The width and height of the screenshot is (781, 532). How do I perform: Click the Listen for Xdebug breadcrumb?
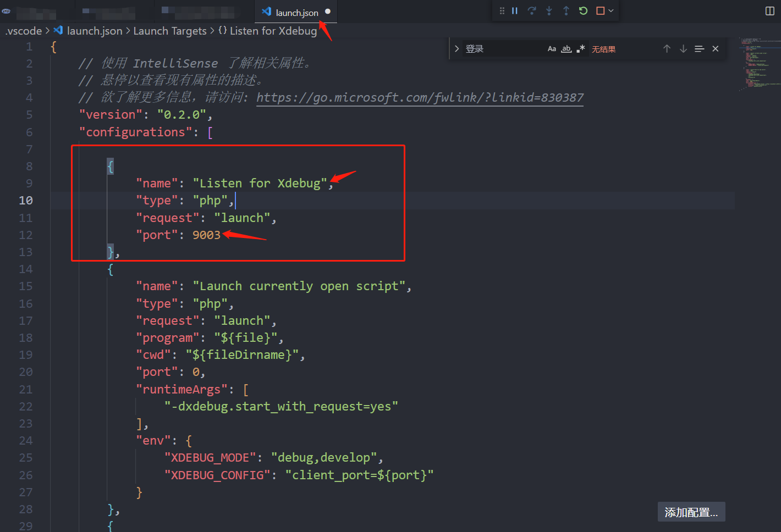point(273,31)
